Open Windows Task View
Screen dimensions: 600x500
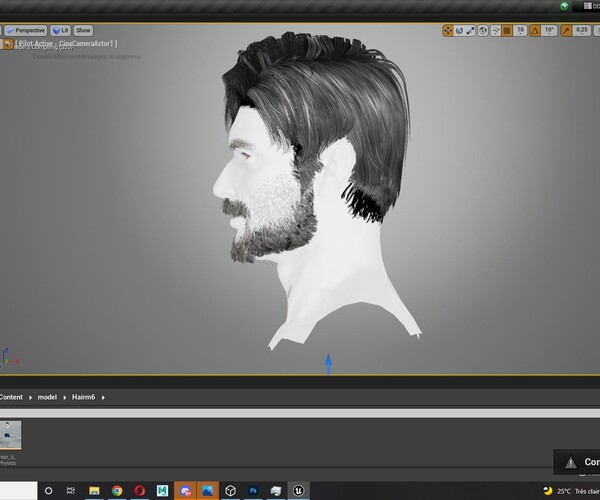[x=71, y=490]
